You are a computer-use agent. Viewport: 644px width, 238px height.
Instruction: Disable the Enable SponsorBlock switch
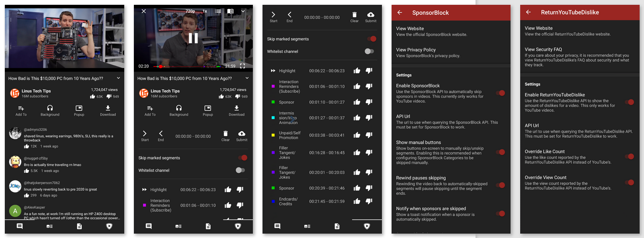tap(500, 93)
